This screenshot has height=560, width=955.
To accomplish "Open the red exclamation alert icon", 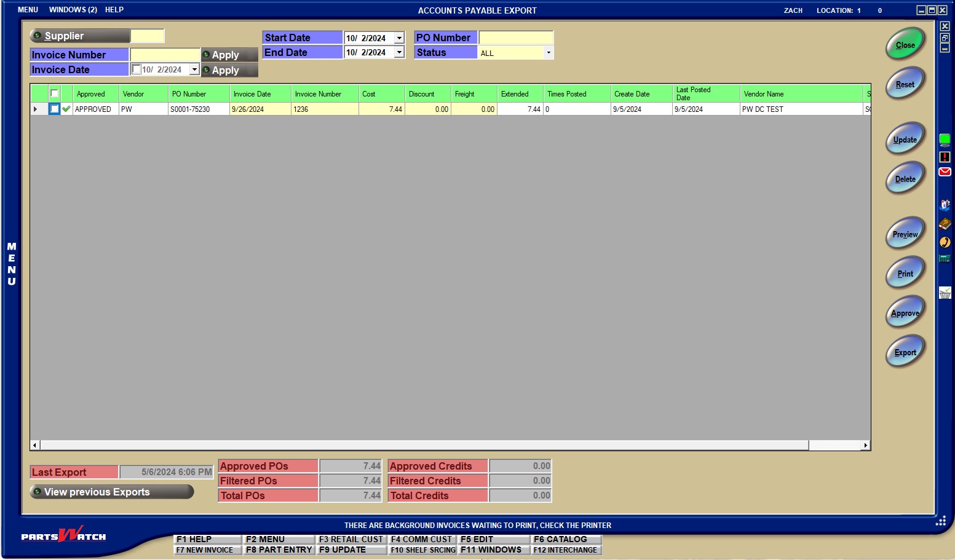I will [945, 157].
